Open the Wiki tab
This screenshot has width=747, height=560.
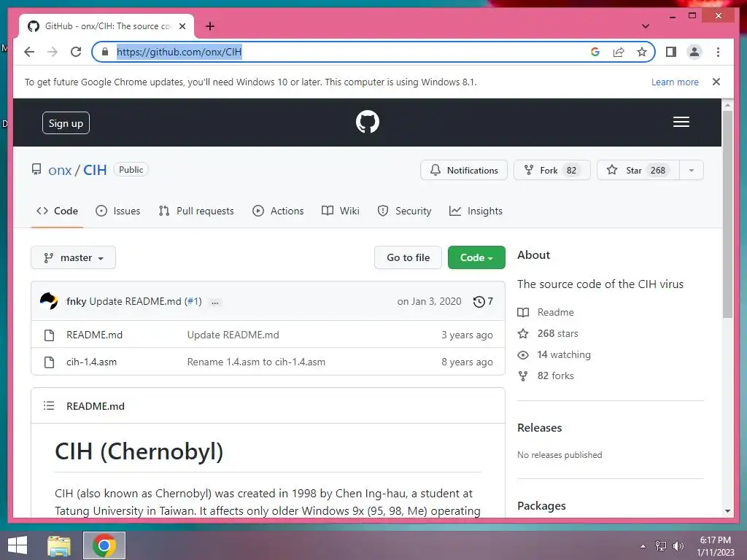coord(340,211)
